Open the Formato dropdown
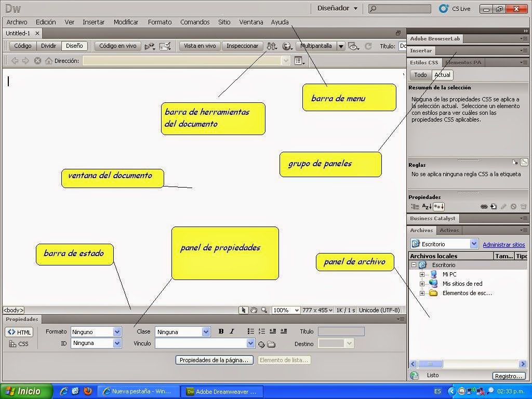This screenshot has width=532, height=399. [117, 332]
